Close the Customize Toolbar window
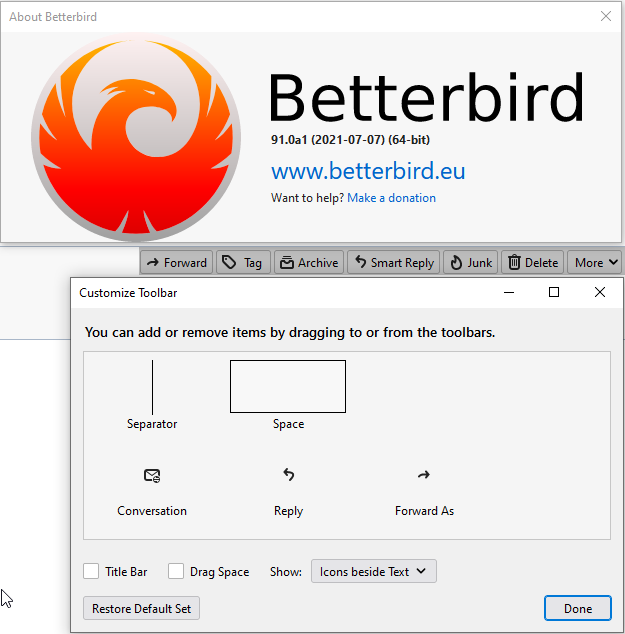The width and height of the screenshot is (625, 634). coord(600,292)
